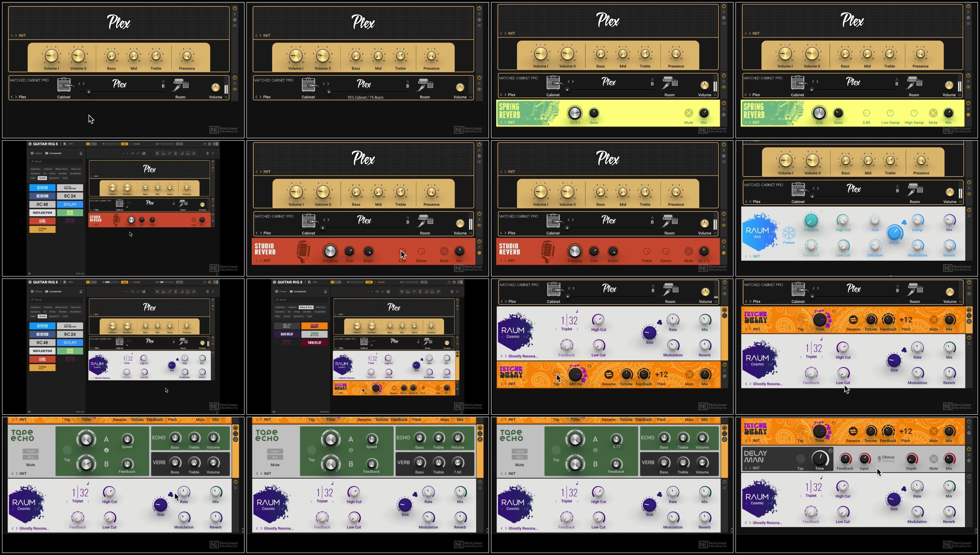Click the Delay Man power icon
Screen dimensions: 980x555
pyautogui.click(x=969, y=449)
